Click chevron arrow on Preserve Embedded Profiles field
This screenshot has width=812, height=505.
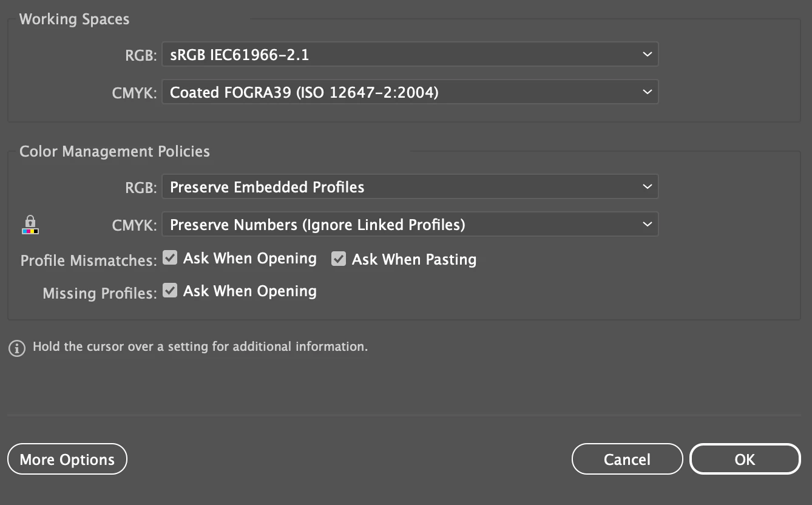pyautogui.click(x=646, y=187)
